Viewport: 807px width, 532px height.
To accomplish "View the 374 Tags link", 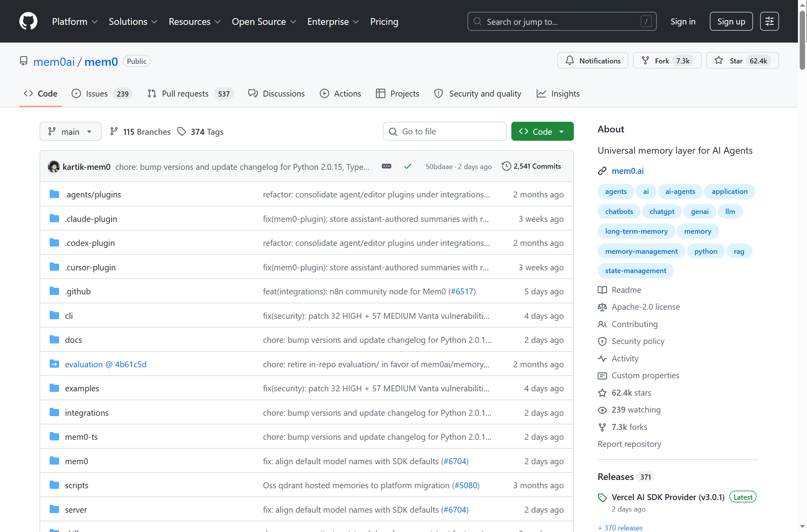I will 200,132.
